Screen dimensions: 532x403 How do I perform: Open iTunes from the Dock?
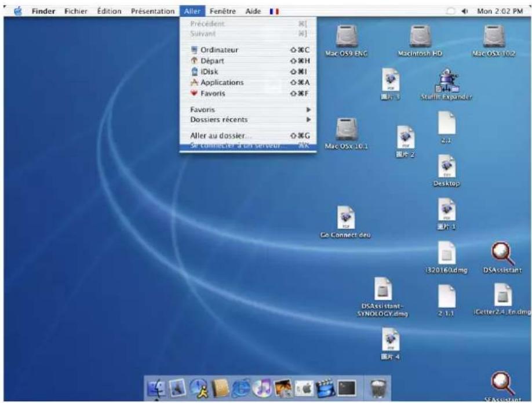[x=263, y=388]
